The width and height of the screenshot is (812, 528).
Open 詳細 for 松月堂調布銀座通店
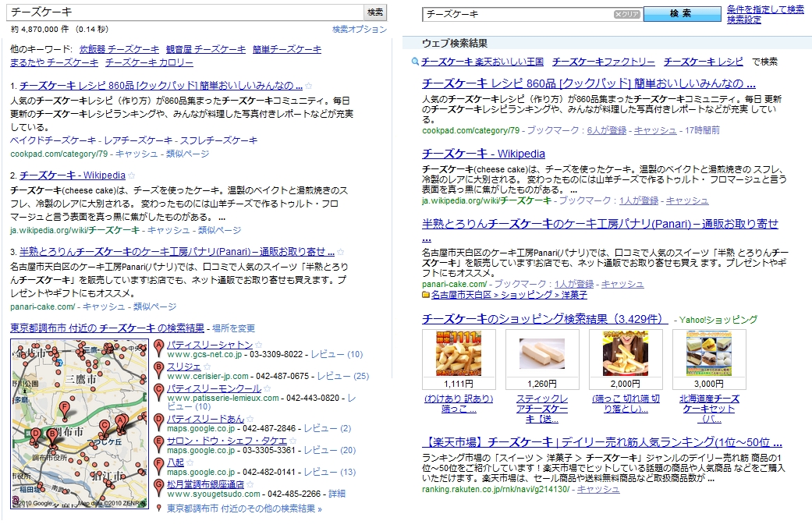tap(337, 494)
